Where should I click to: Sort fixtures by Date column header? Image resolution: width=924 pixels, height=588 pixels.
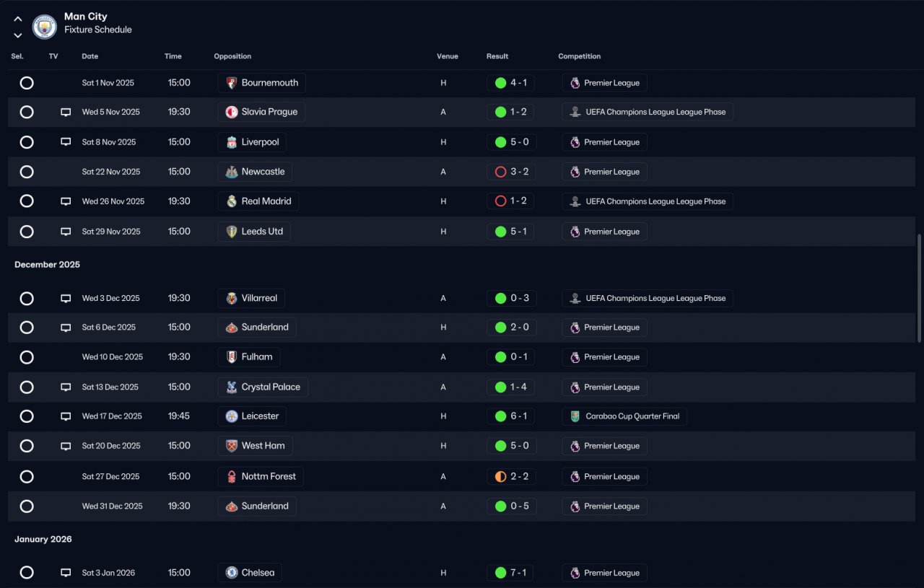coord(90,56)
